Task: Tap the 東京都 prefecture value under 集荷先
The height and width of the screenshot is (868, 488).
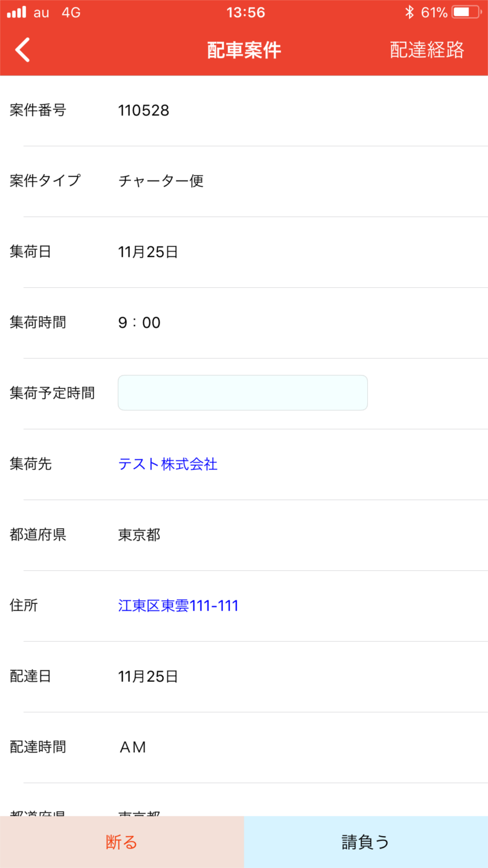Action: point(139,535)
